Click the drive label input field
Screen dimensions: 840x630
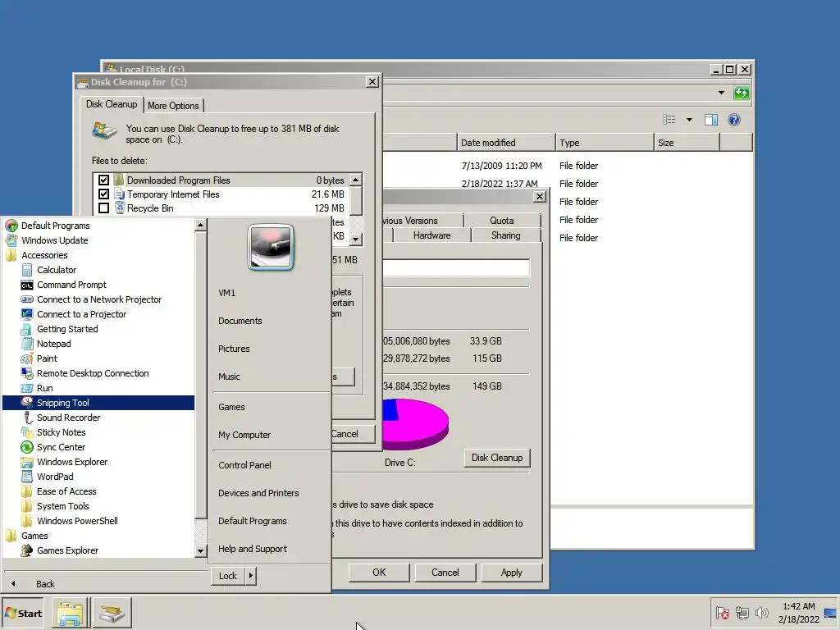(456, 268)
